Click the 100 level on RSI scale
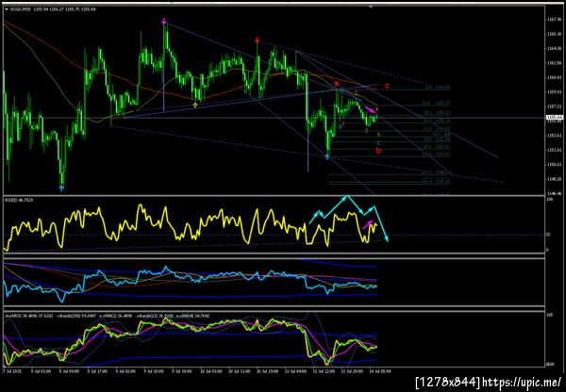Image resolution: width=566 pixels, height=392 pixels. pyautogui.click(x=548, y=200)
